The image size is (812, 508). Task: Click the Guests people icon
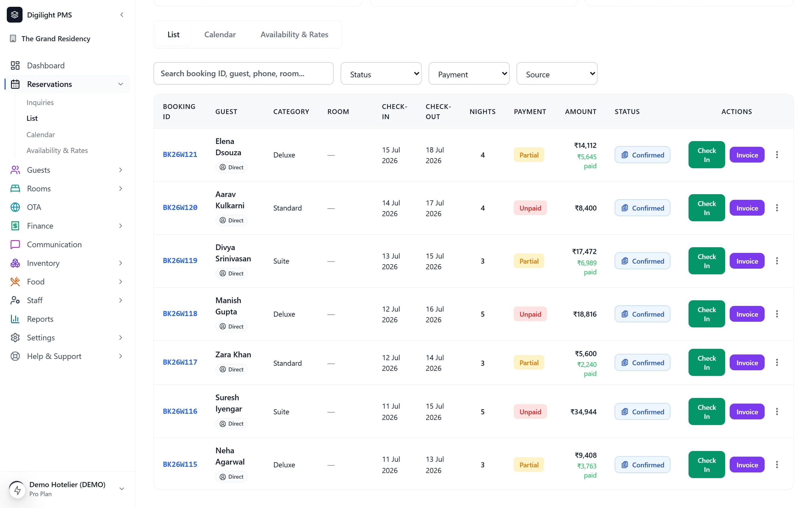[15, 170]
